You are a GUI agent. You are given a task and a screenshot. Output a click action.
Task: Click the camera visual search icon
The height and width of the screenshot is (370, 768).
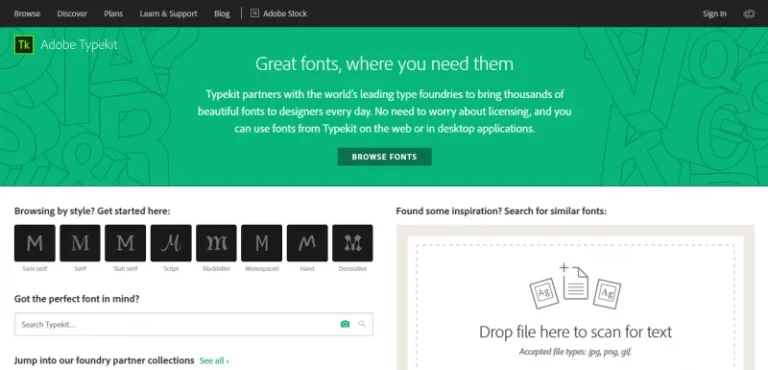pyautogui.click(x=345, y=324)
